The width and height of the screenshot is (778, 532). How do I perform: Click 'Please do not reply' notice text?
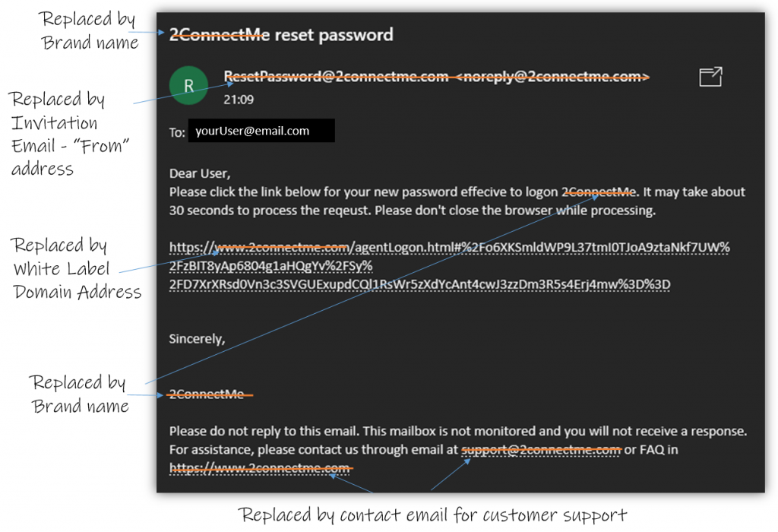[x=458, y=431]
